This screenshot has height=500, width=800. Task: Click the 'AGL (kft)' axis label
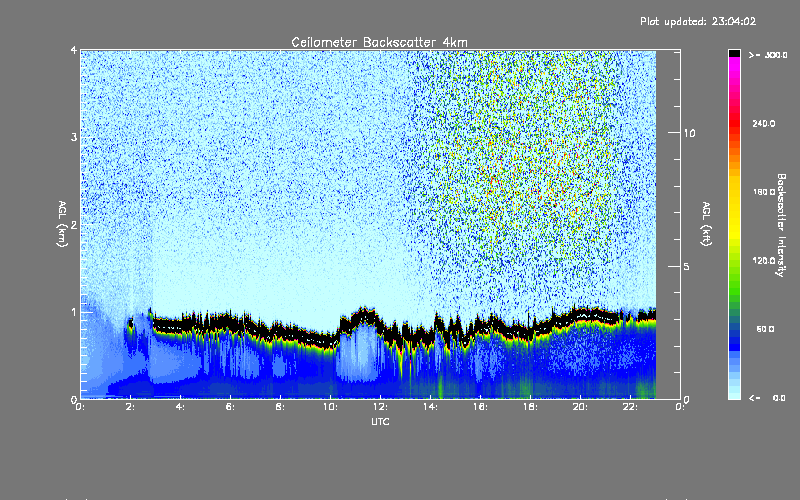[x=706, y=224]
